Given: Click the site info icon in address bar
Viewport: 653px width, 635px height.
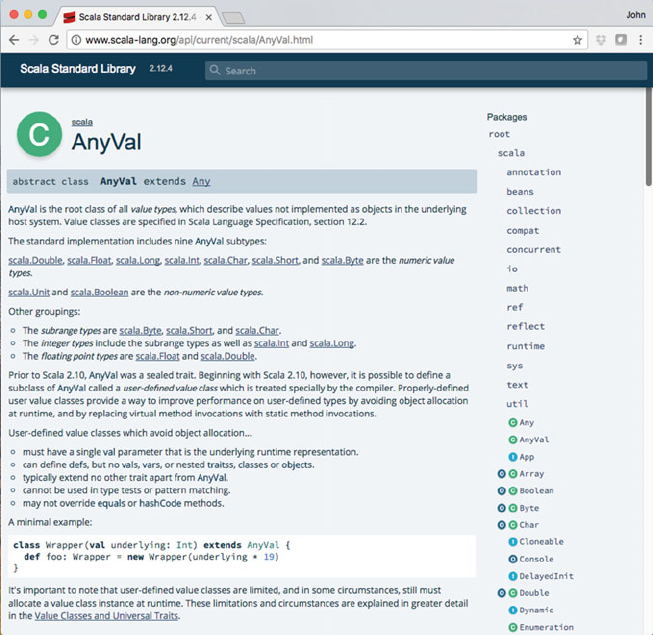Looking at the screenshot, I should (76, 40).
